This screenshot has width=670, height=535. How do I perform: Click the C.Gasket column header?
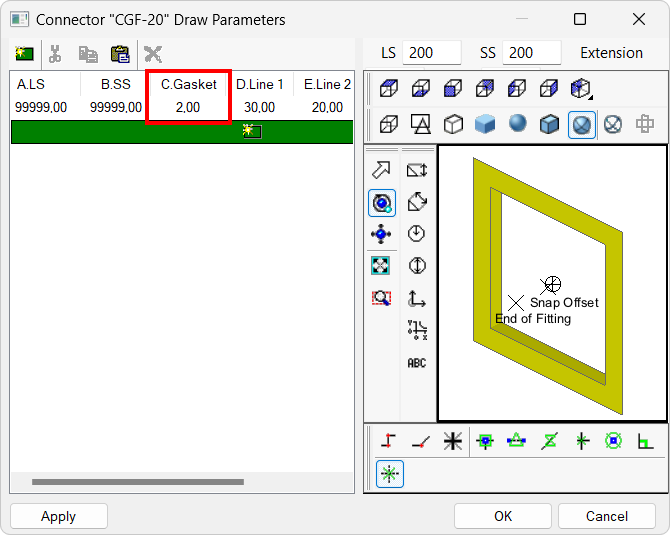coord(189,84)
